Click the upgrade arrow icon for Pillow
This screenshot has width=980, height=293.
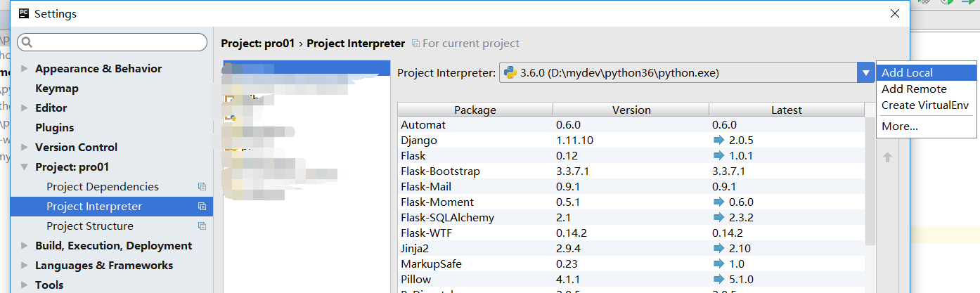click(x=718, y=280)
